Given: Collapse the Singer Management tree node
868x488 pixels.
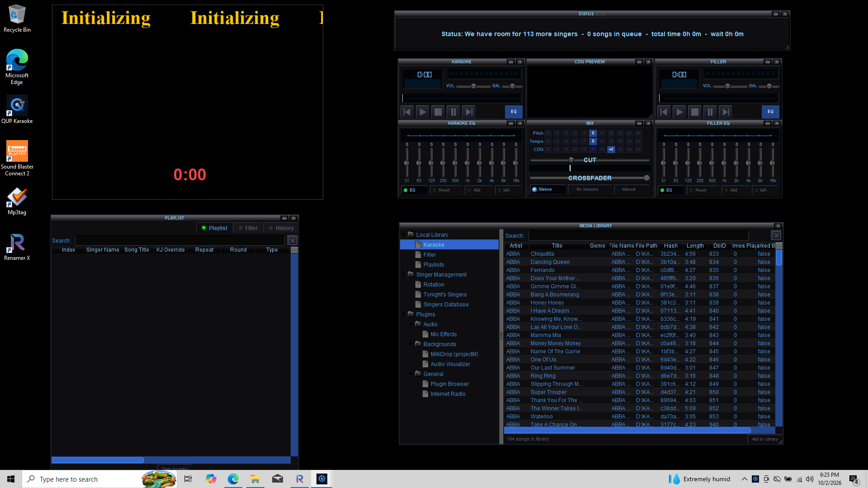Looking at the screenshot, I should tap(404, 275).
